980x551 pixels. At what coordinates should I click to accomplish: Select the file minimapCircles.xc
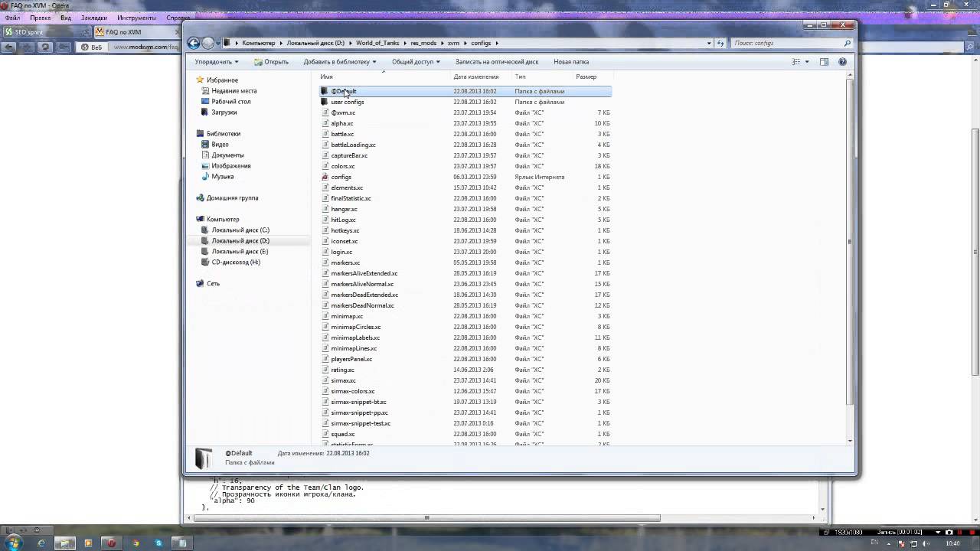pyautogui.click(x=356, y=327)
